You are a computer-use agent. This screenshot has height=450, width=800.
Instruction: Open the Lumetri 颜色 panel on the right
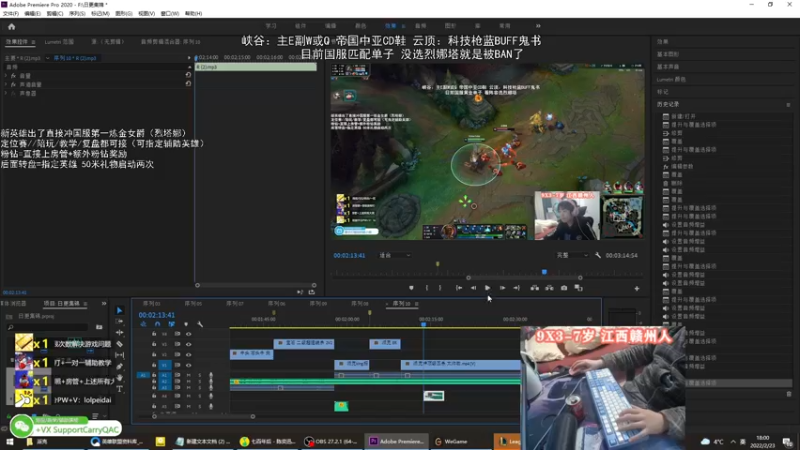click(x=671, y=78)
